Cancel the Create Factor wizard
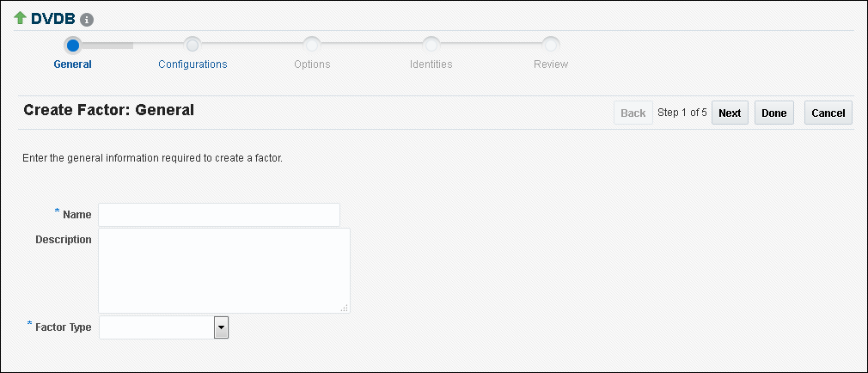Viewport: 868px width, 373px height. pos(828,113)
